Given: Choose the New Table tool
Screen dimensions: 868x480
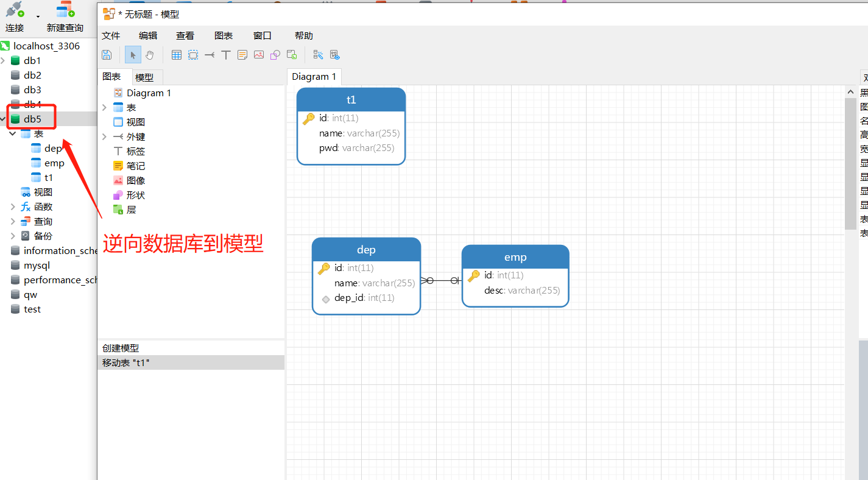Looking at the screenshot, I should pos(177,55).
